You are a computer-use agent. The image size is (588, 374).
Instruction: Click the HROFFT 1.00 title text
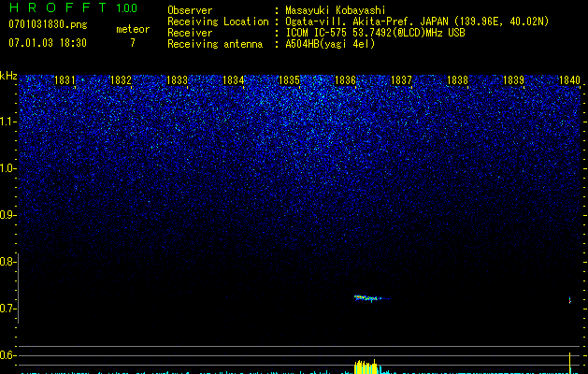click(74, 7)
